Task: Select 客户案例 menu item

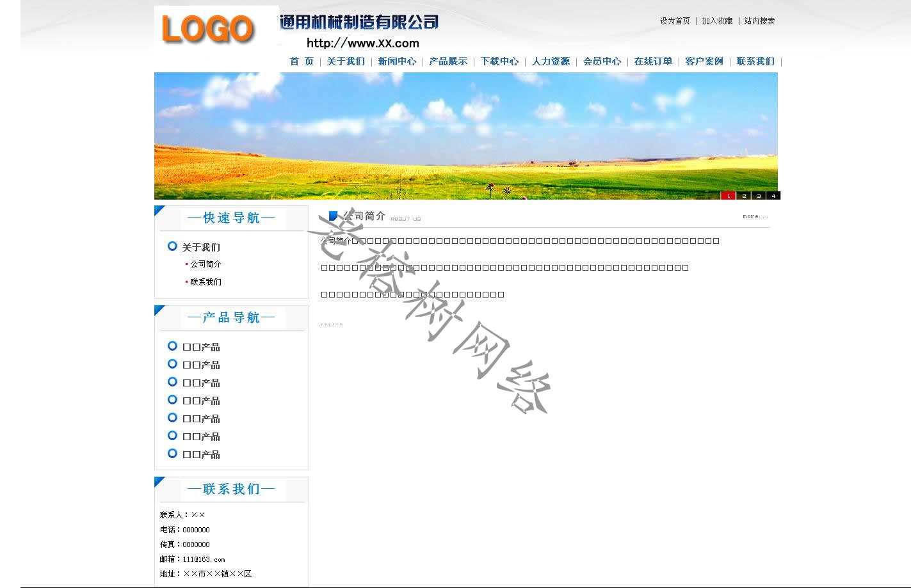Action: point(704,61)
